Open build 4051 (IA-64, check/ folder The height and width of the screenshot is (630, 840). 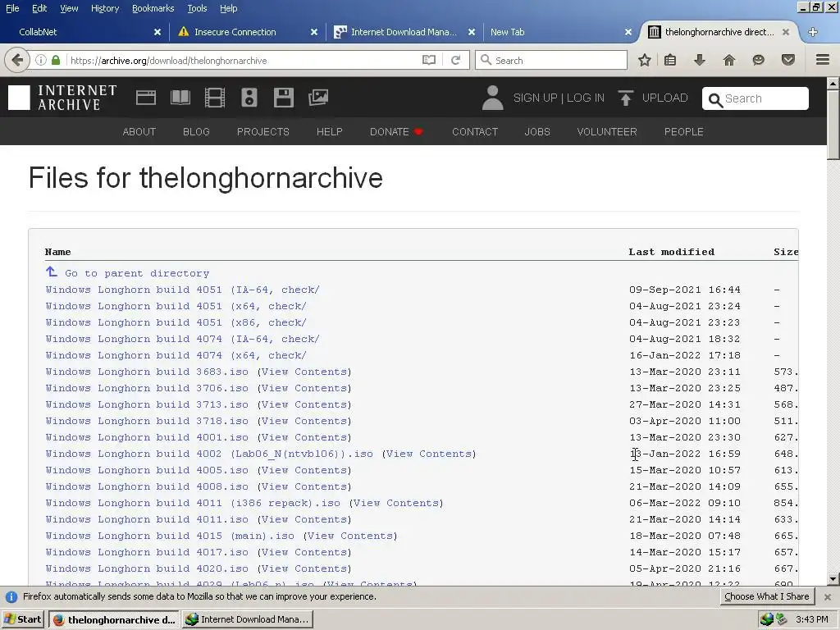click(182, 290)
